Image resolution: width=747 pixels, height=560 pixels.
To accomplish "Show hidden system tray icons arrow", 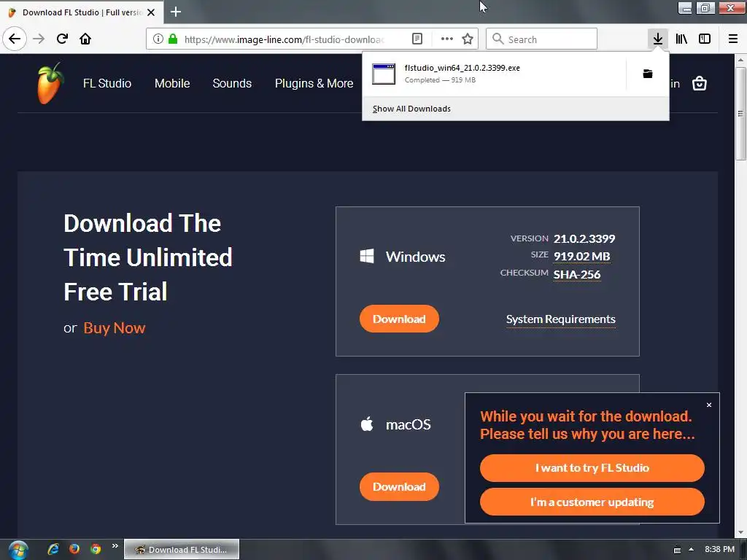I will point(692,549).
